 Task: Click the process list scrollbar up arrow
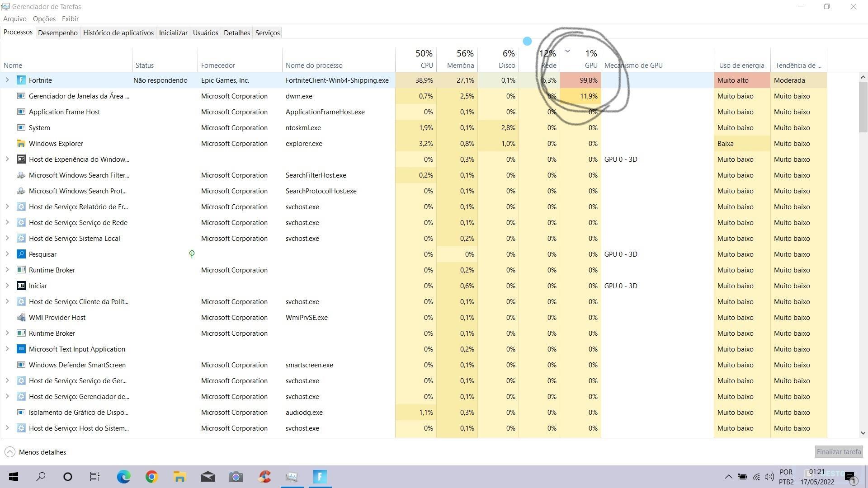(863, 78)
